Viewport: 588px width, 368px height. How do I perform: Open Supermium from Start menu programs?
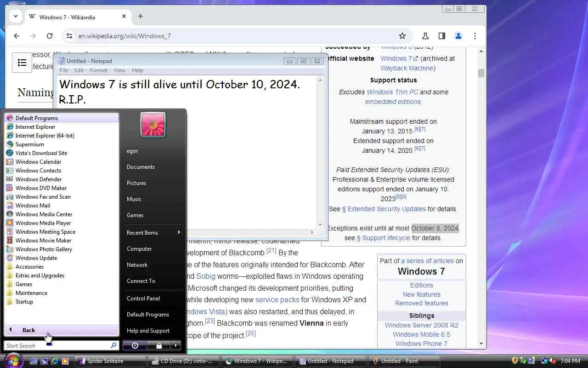coord(62,144)
